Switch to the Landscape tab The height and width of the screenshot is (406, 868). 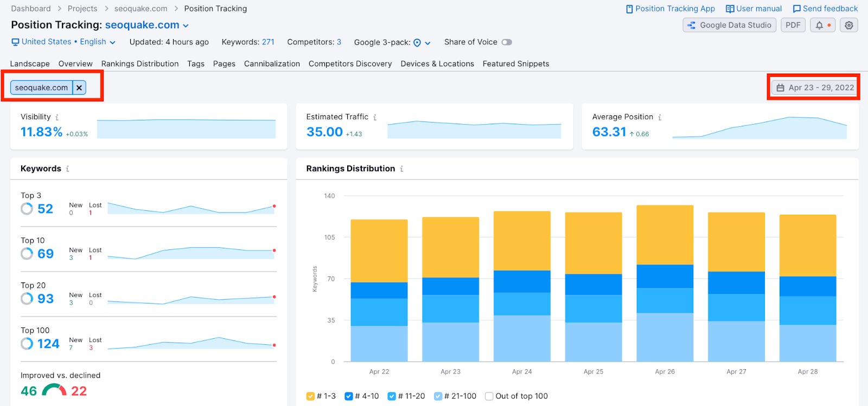30,64
